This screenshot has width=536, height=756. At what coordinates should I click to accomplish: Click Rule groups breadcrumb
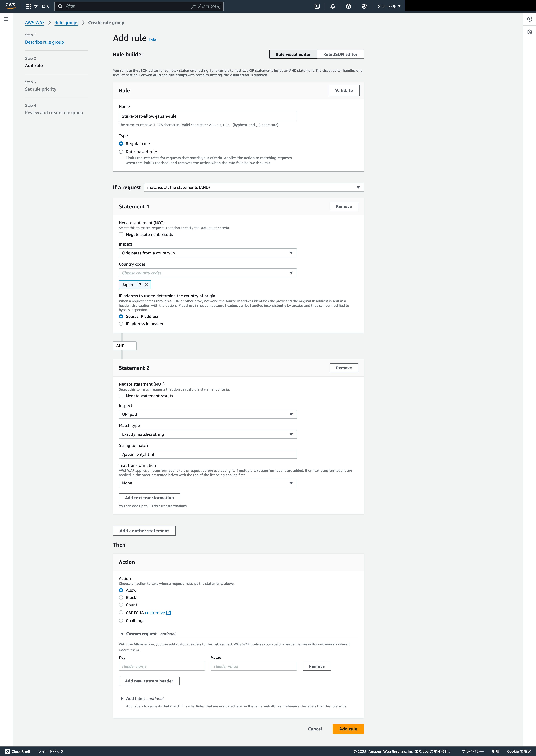[x=66, y=23]
